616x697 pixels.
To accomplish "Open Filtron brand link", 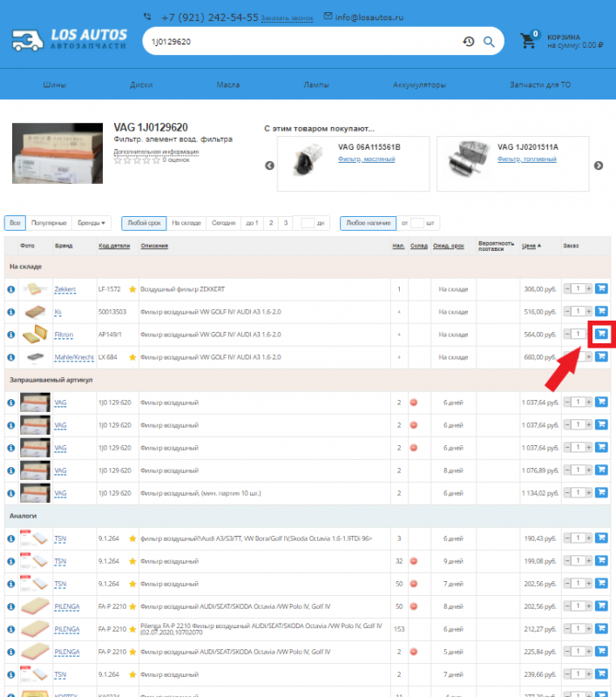I will 64,335.
